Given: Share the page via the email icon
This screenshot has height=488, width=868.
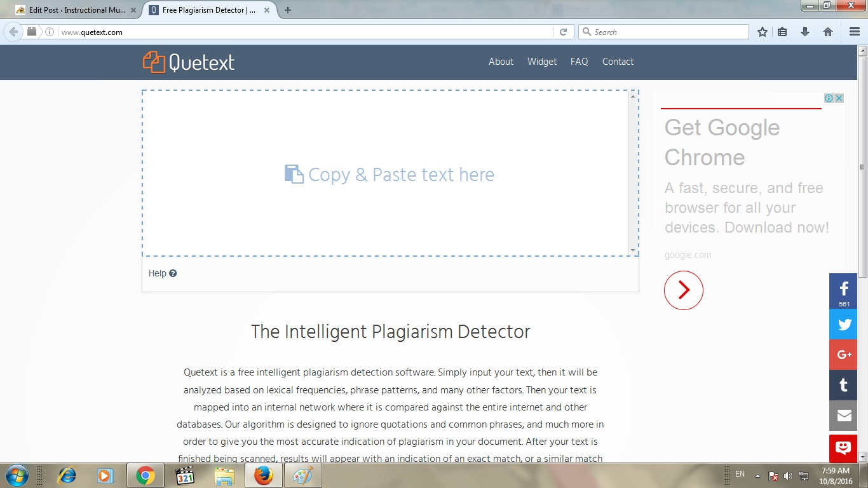Looking at the screenshot, I should [x=844, y=416].
